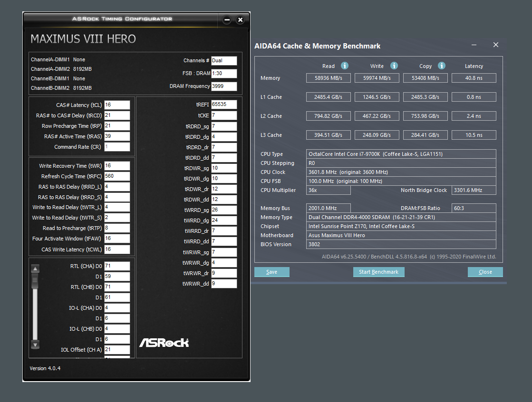Image resolution: width=532 pixels, height=402 pixels.
Task: Open Read info icon in AIDA64
Action: point(344,66)
